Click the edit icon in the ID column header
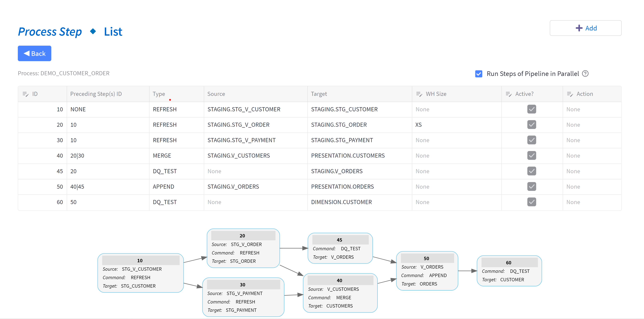 coord(26,94)
